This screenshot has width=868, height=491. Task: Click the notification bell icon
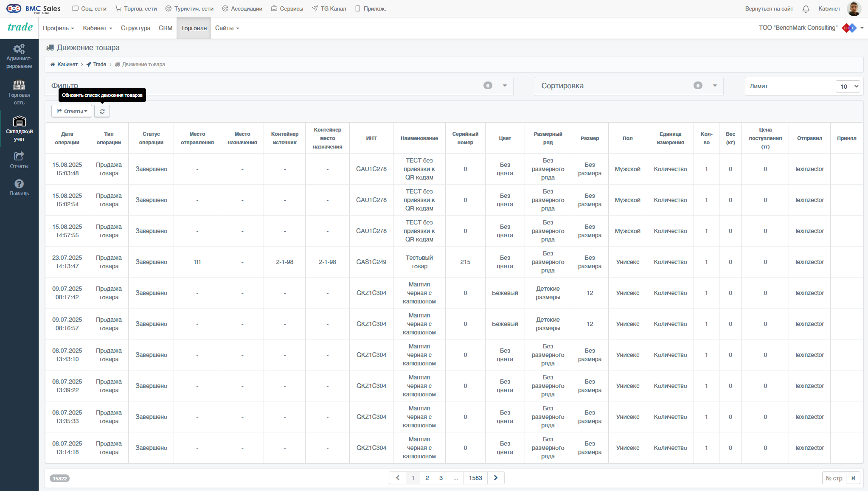point(806,9)
